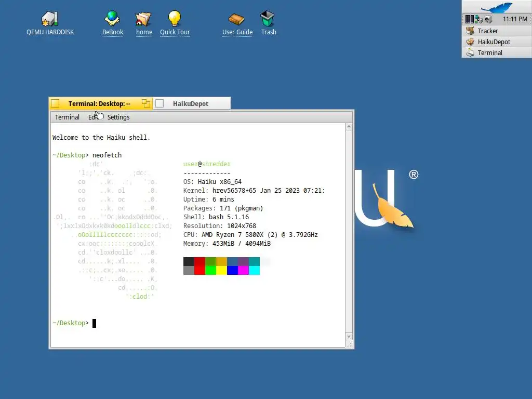Click the 11:11 PM clock

click(515, 19)
